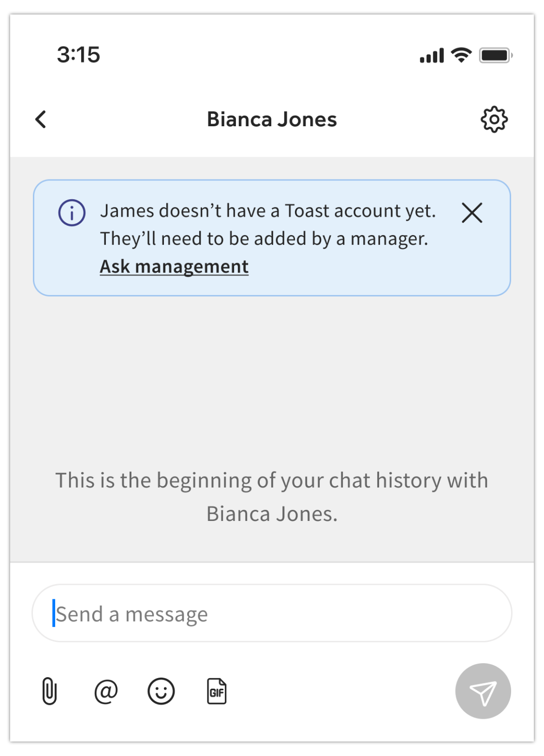Tap the cellular signal bars icon

tap(431, 56)
